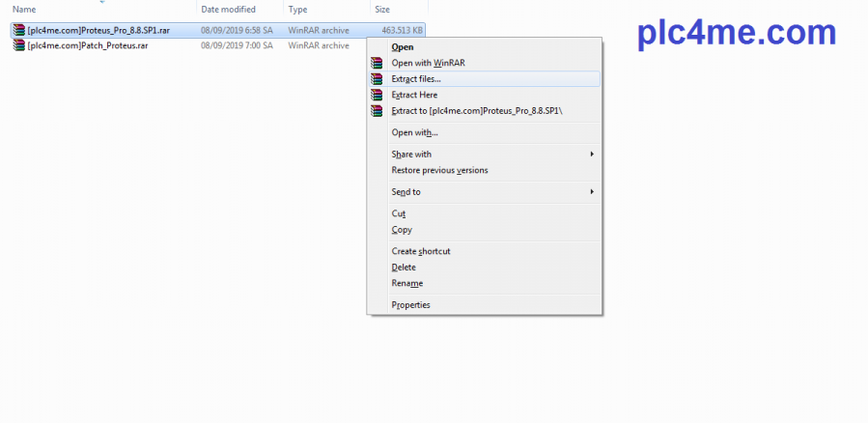
Task: Choose Rename from context menu
Action: tap(485, 283)
